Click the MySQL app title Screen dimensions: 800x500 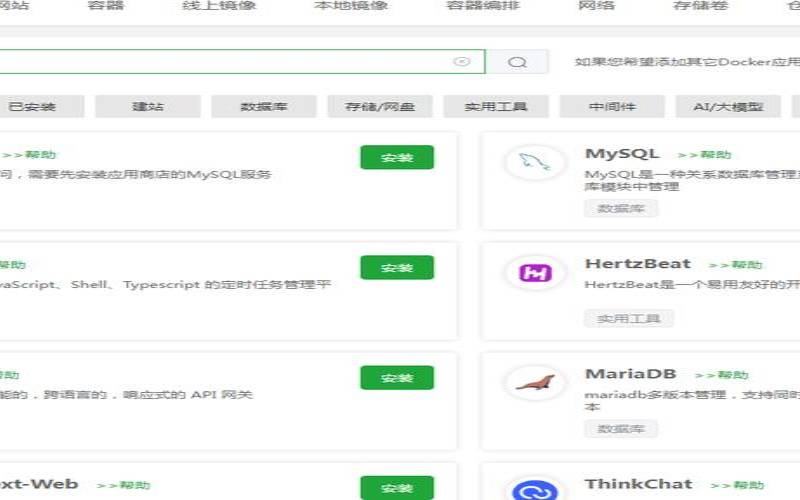pyautogui.click(x=622, y=154)
